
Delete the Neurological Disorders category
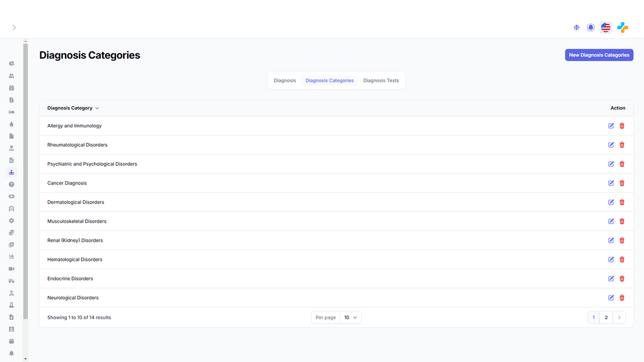(622, 298)
